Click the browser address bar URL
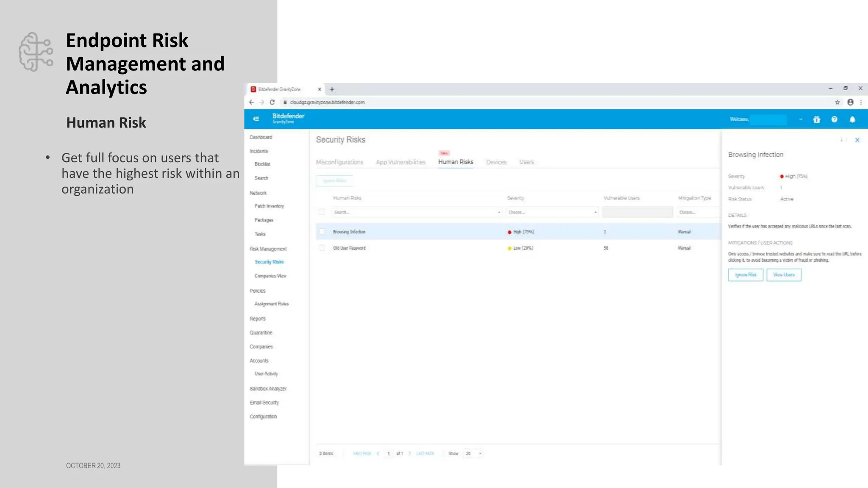This screenshot has height=488, width=868. pyautogui.click(x=327, y=103)
